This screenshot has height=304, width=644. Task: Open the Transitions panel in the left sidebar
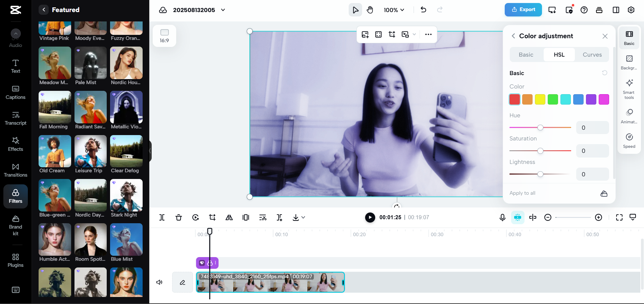pyautogui.click(x=15, y=170)
